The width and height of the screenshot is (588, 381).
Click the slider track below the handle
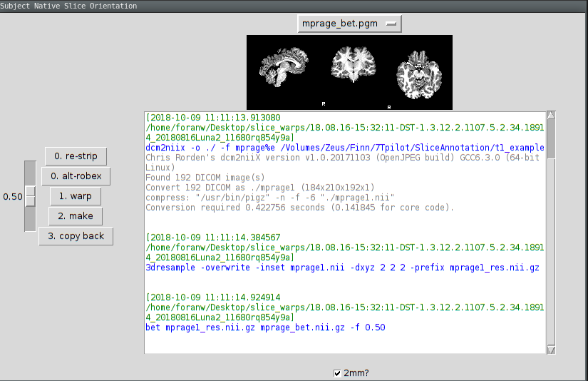(x=30, y=220)
